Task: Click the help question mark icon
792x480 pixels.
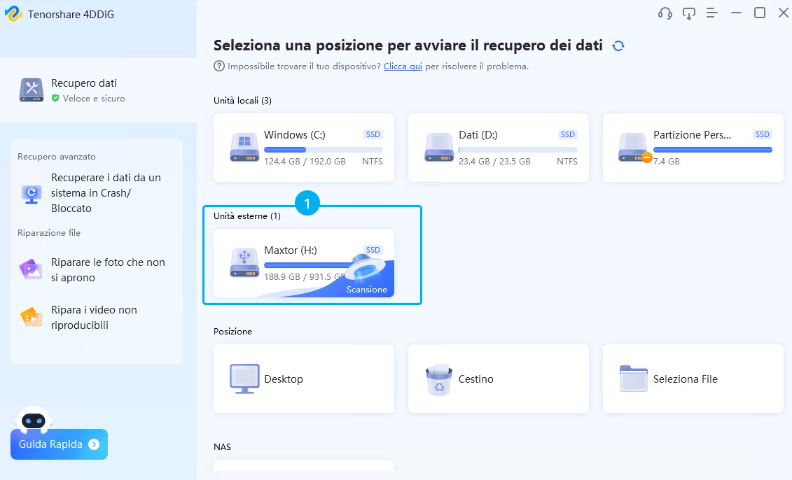Action: [x=219, y=66]
